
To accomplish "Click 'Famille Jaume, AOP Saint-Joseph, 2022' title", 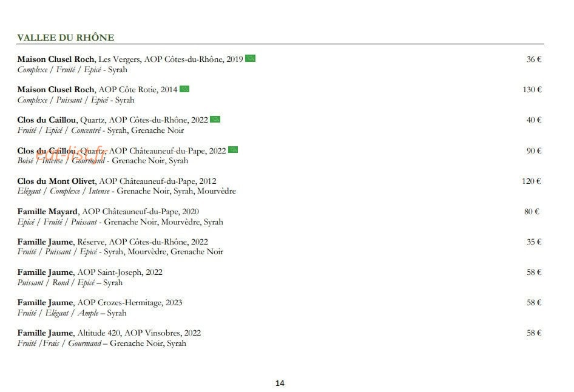I will coord(90,272).
